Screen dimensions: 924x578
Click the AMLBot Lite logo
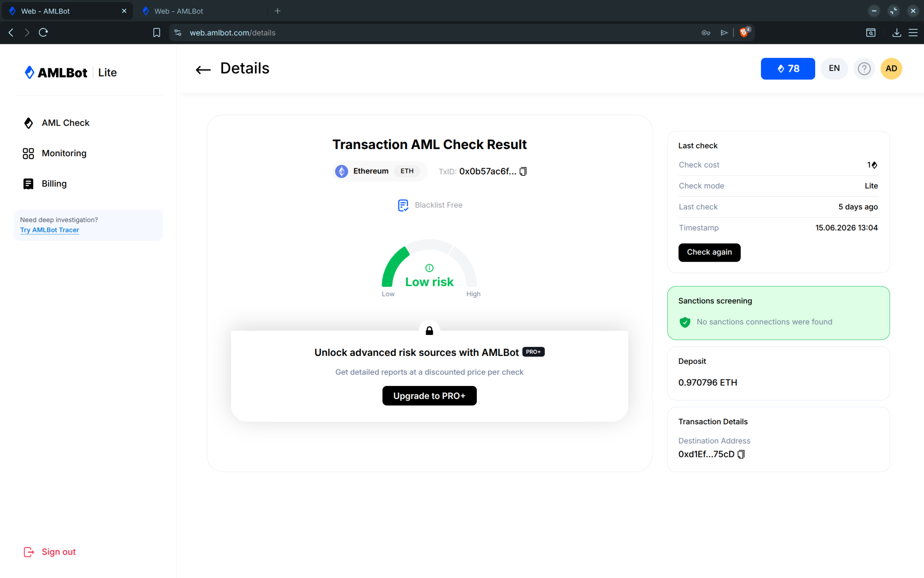[x=71, y=73]
